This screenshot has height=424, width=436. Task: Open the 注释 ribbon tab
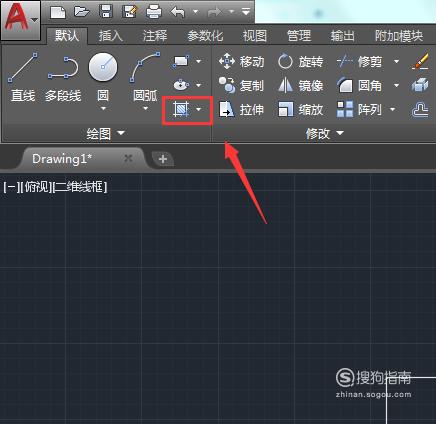coord(154,36)
